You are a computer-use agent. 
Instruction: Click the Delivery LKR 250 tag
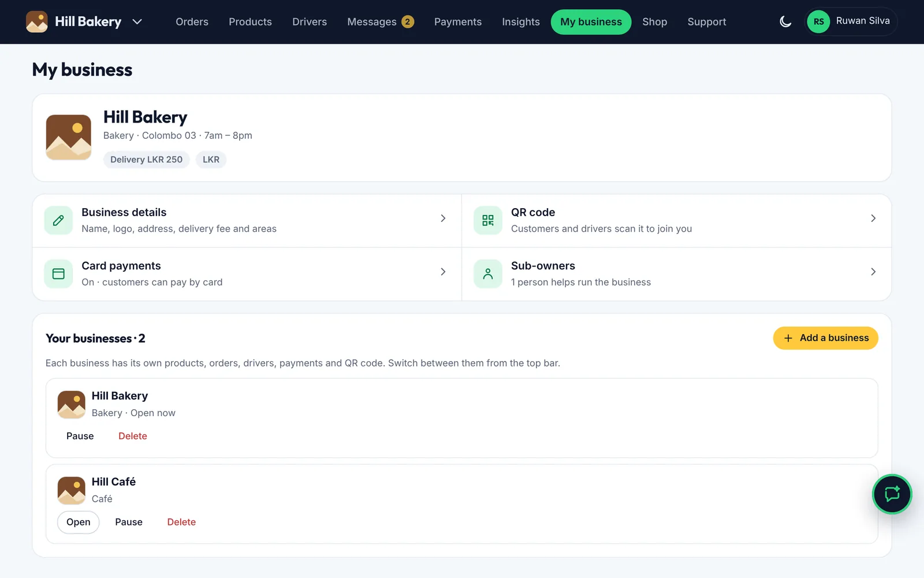coord(147,160)
